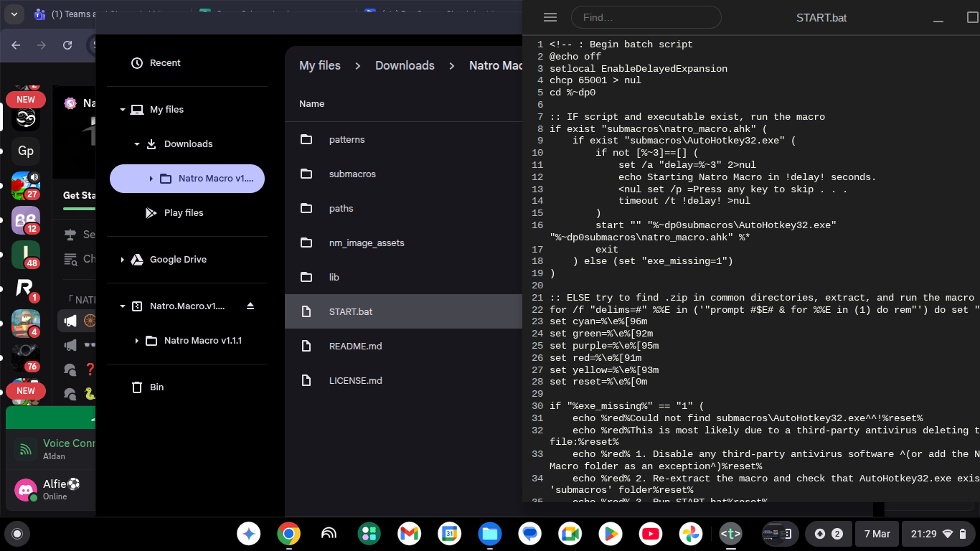Expand the Google Drive section

tap(123, 259)
